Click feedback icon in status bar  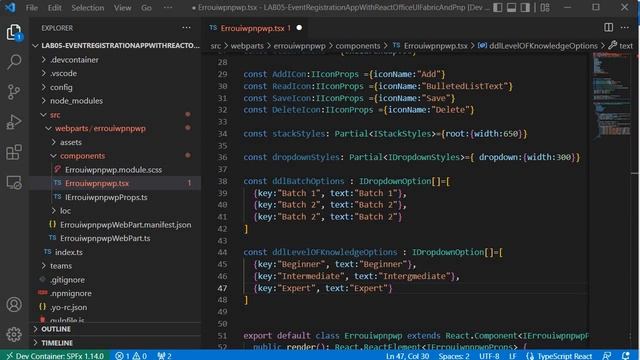click(x=607, y=356)
